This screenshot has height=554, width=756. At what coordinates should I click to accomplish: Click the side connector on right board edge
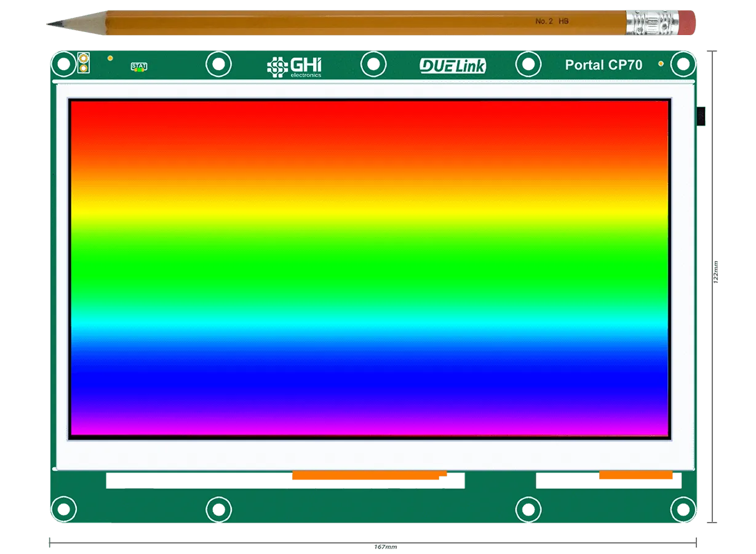(x=701, y=116)
